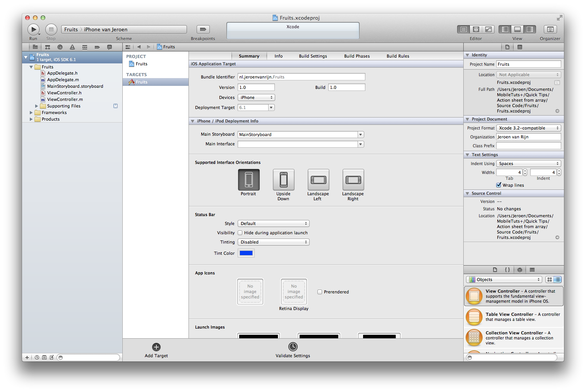
Task: Open the related files grid icon
Action: [x=128, y=47]
